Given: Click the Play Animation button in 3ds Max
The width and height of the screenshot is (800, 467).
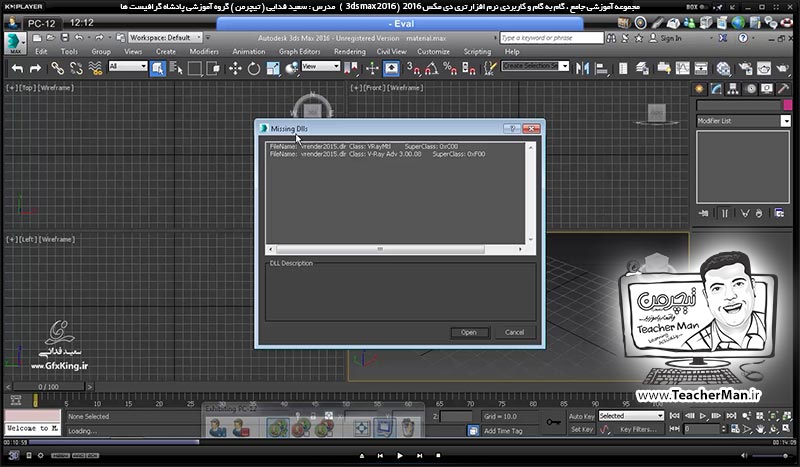Looking at the screenshot, I should click(x=703, y=416).
